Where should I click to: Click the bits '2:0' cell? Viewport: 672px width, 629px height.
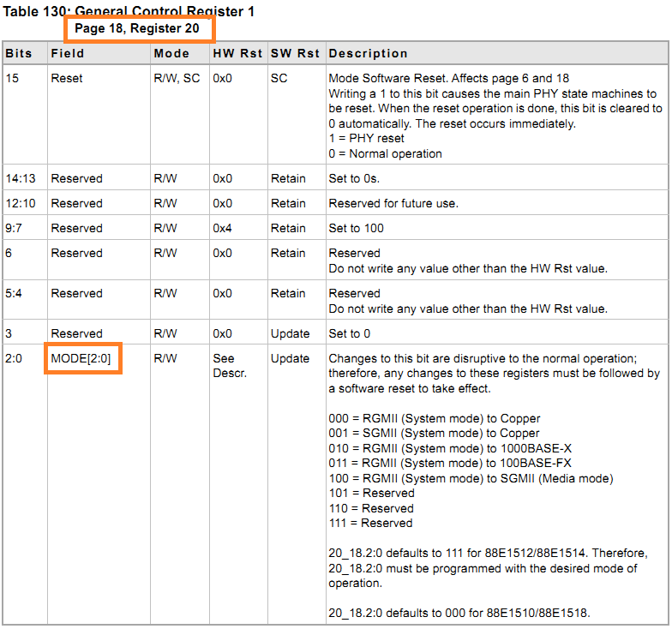coord(14,358)
